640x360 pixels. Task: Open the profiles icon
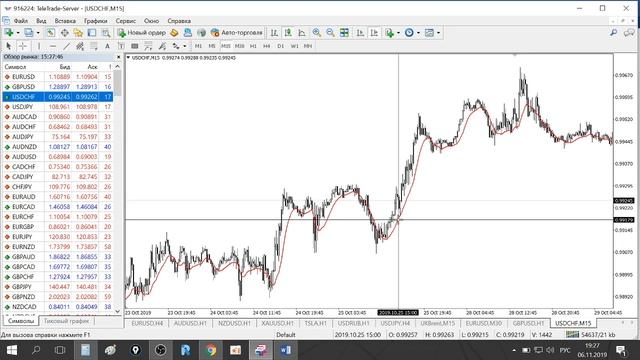pyautogui.click(x=29, y=33)
